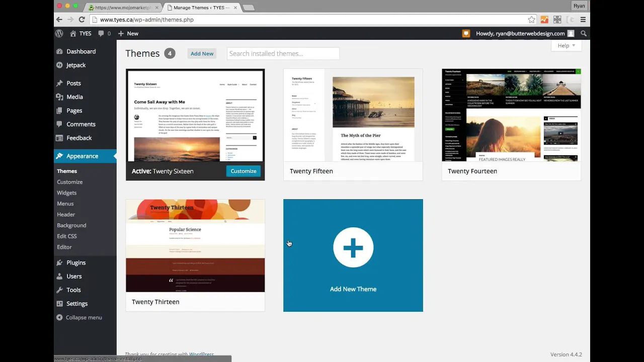Click the Posts pushpin icon
The width and height of the screenshot is (644, 362).
[60, 83]
